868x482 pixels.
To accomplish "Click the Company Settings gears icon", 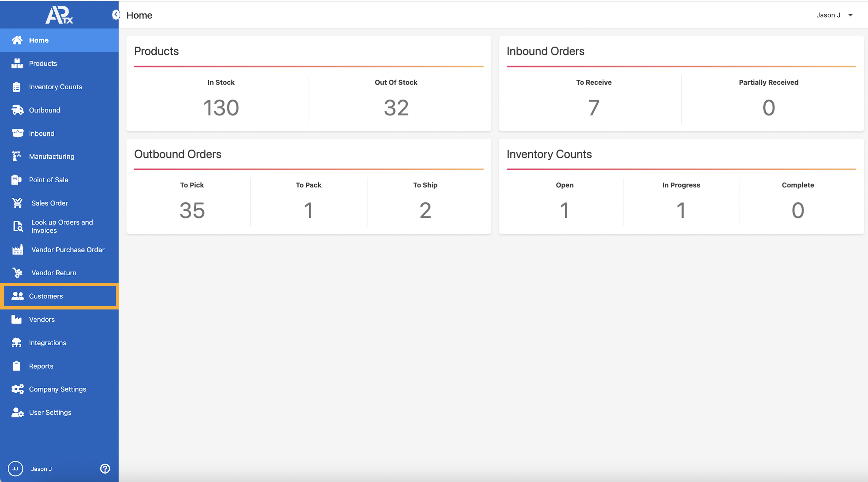I will point(17,389).
